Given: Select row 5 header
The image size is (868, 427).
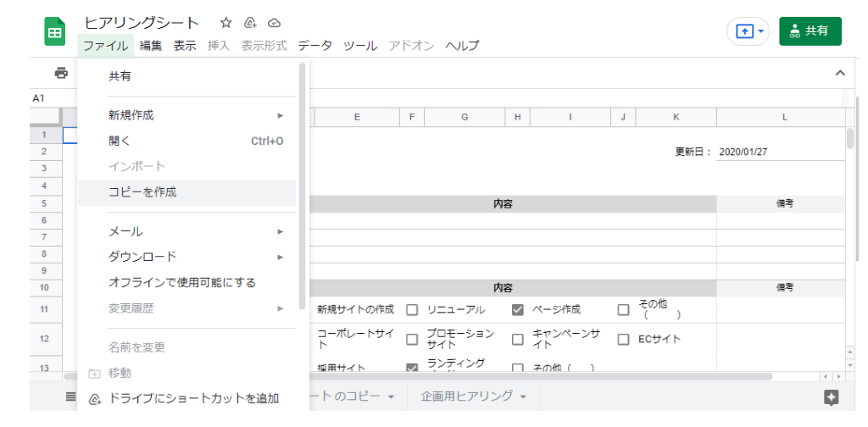Looking at the screenshot, I should click(x=46, y=203).
